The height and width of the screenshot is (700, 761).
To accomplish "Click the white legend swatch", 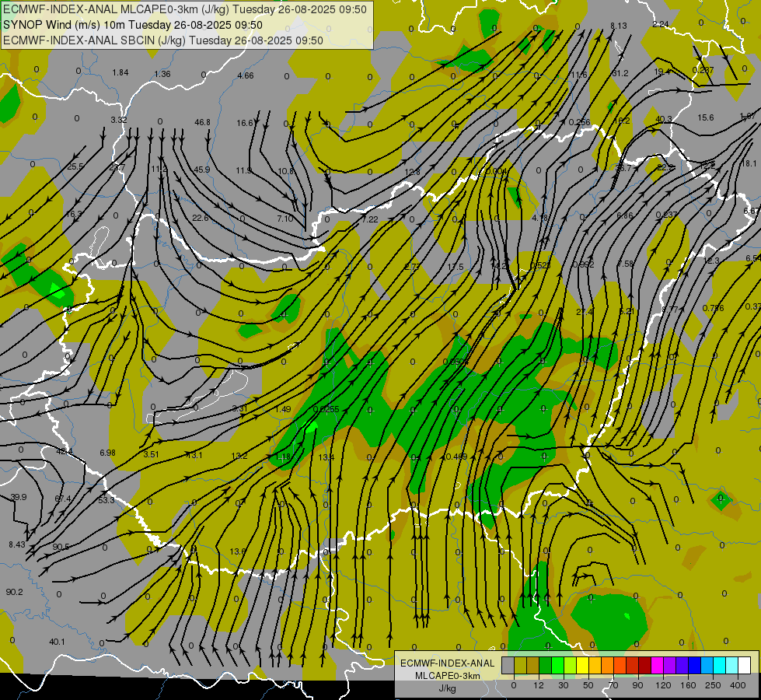I will [x=745, y=666].
